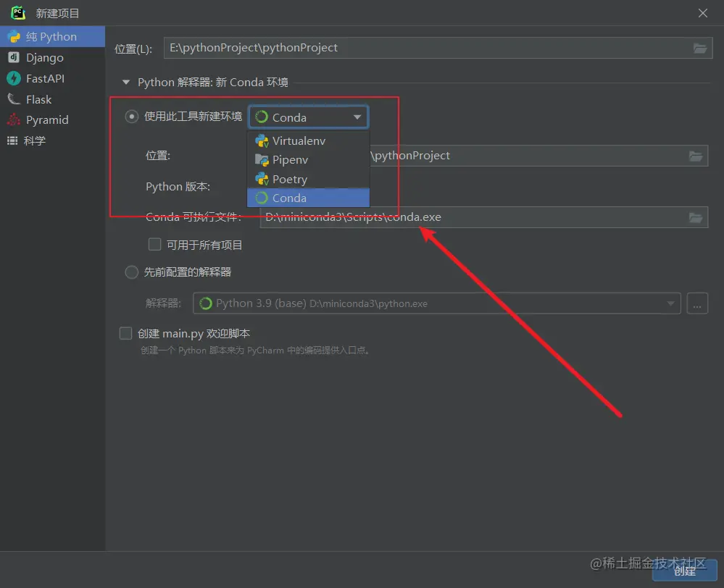Browse folder for Conda executable path
The image size is (724, 588).
coord(696,217)
